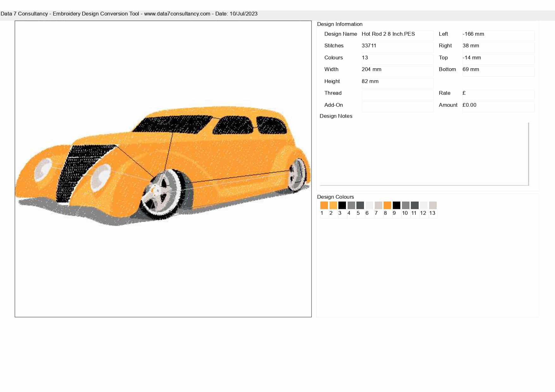555x392 pixels.
Task: Click the Thread label
Action: [333, 93]
